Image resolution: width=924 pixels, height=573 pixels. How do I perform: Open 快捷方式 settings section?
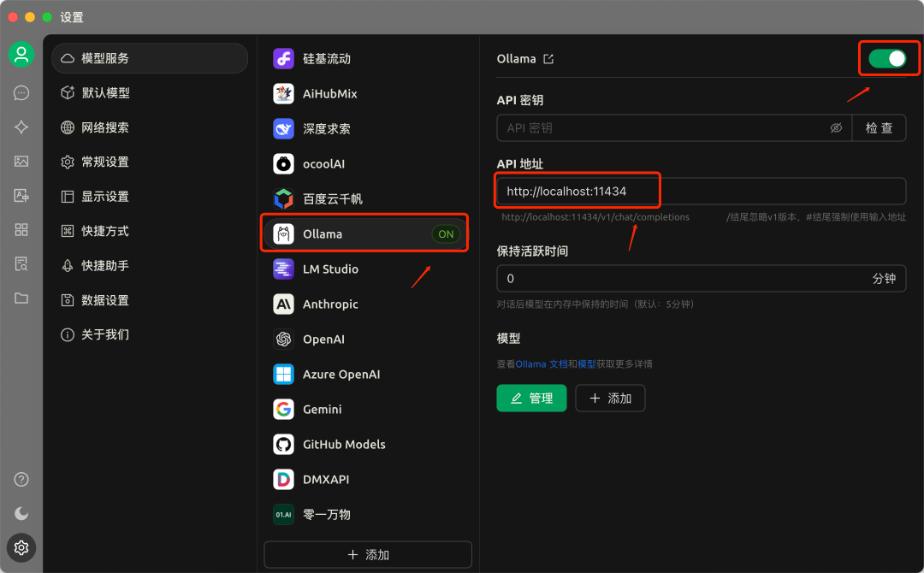pos(150,231)
